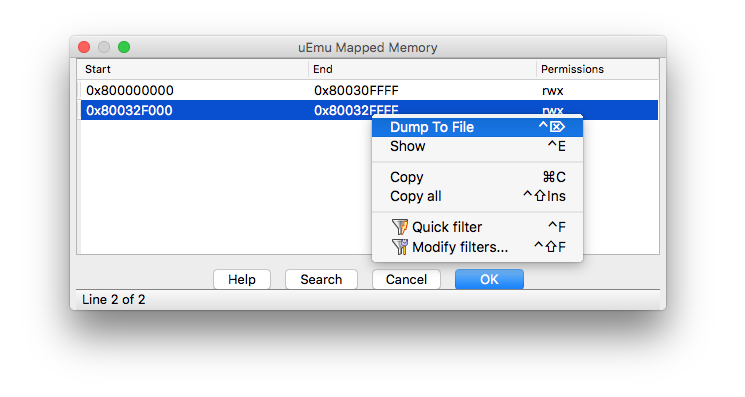Screen dimensions: 745x397
Task: Click the Modify filters funnel icon
Action: [x=400, y=247]
